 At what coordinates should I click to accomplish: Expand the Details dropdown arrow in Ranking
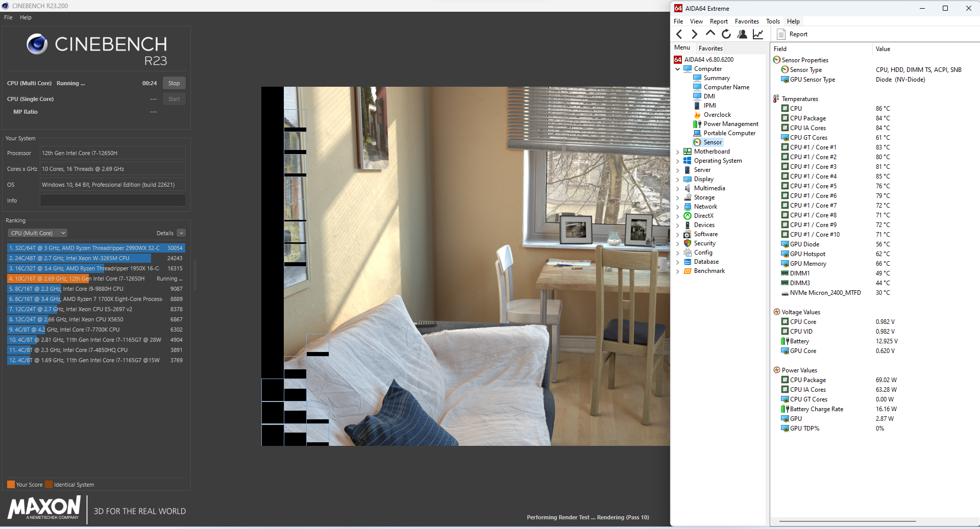tap(181, 233)
